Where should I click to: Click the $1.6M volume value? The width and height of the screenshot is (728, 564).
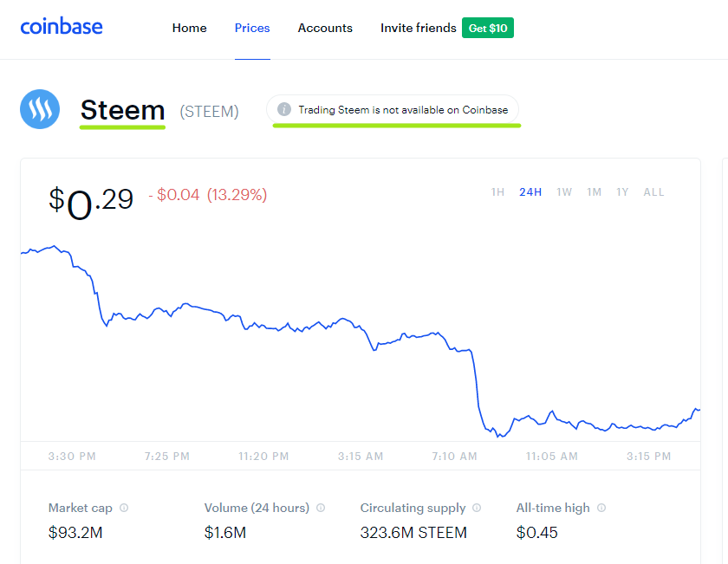[225, 533]
